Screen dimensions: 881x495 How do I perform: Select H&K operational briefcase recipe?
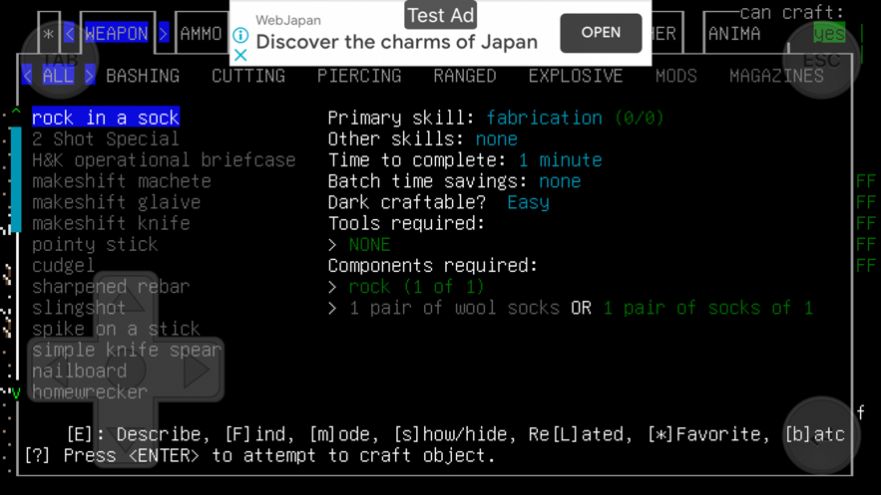[164, 160]
